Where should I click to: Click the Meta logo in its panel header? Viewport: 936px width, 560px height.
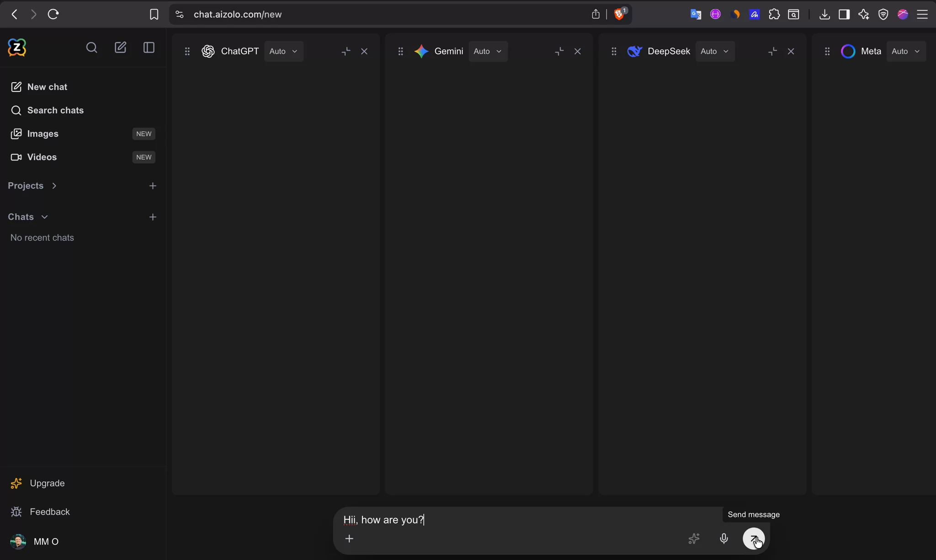pos(847,51)
